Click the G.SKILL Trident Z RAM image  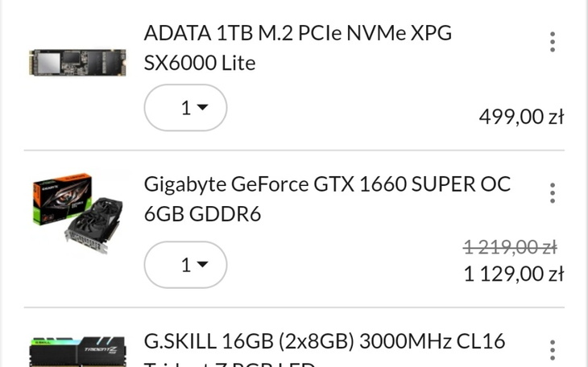(77, 353)
